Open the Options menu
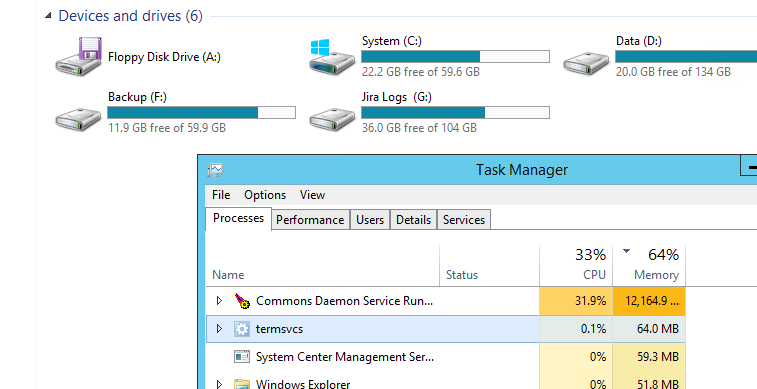 coord(265,195)
